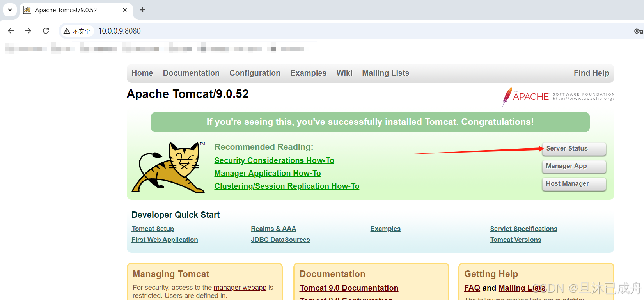Open the Servlet Specifications link

point(523,229)
